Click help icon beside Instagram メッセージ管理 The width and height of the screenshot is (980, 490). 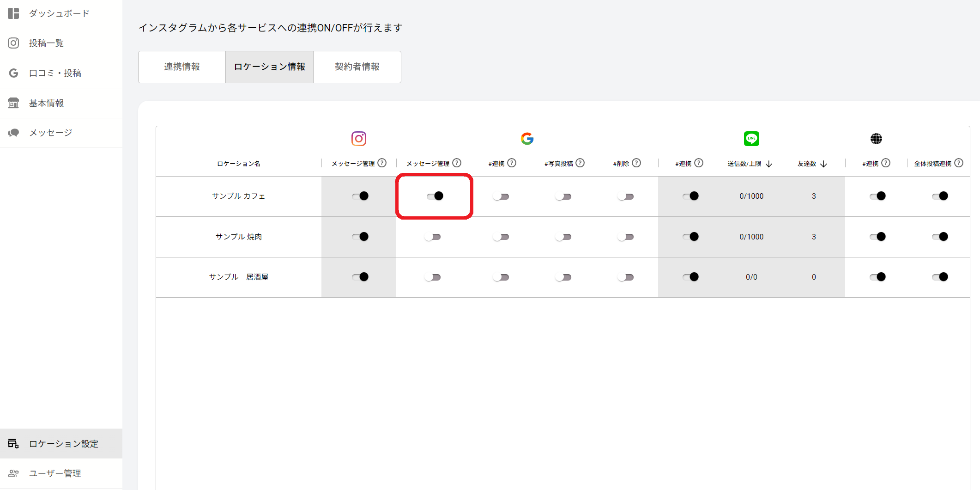click(382, 163)
